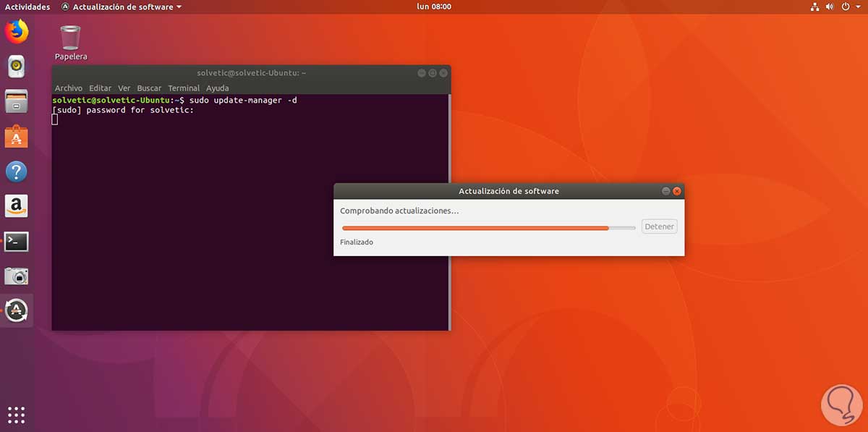
Task: Open Ubuntu Software from the dock
Action: click(16, 136)
